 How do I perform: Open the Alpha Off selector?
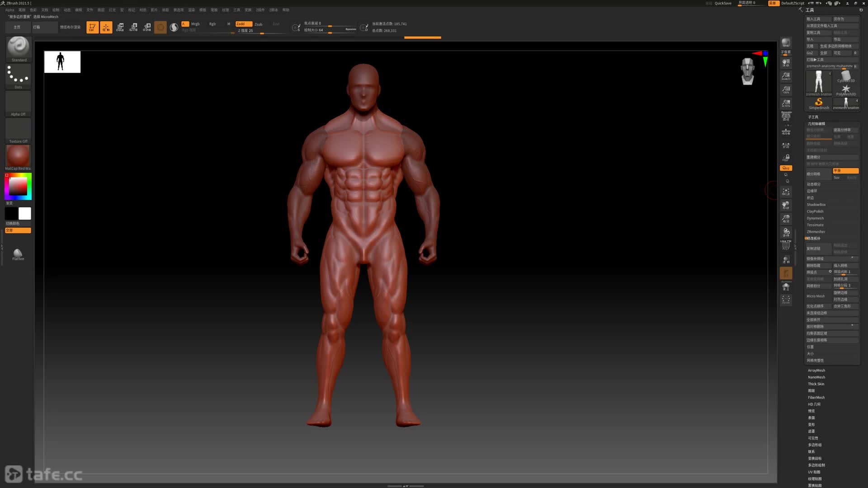tap(18, 103)
